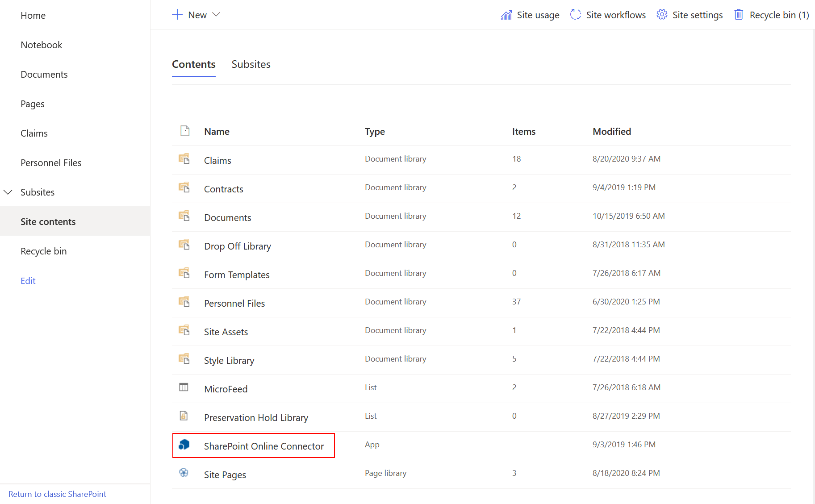Image resolution: width=815 pixels, height=504 pixels.
Task: Collapse Subsites in the left navigation
Action: click(x=8, y=192)
